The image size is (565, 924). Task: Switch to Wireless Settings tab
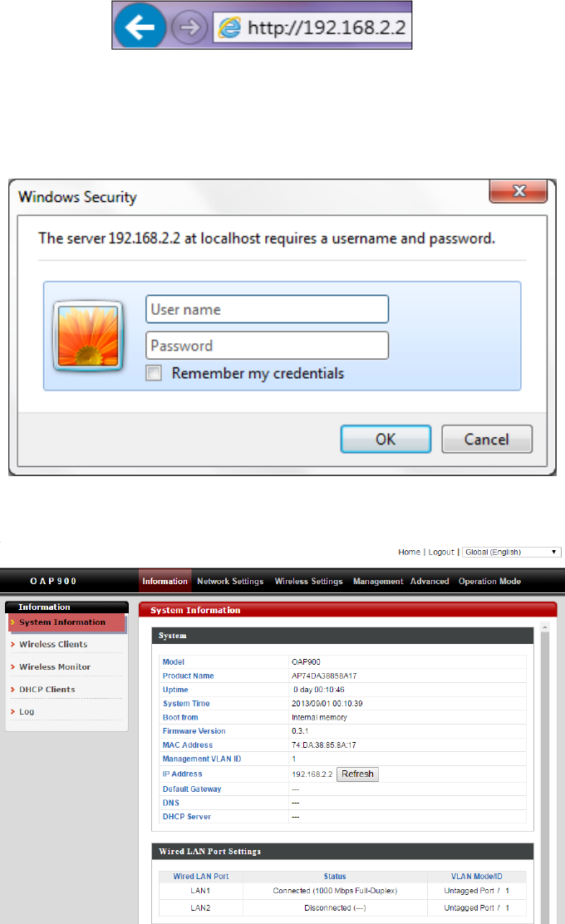(x=309, y=581)
